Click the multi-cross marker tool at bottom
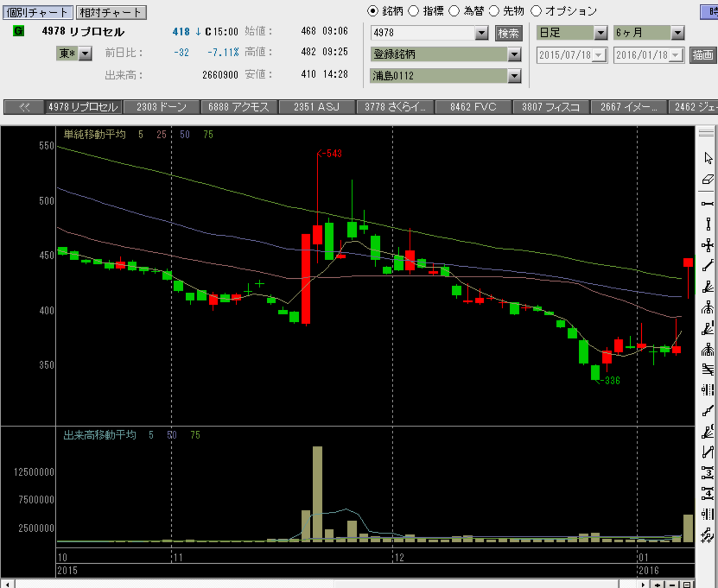718x588 pixels. (x=708, y=534)
